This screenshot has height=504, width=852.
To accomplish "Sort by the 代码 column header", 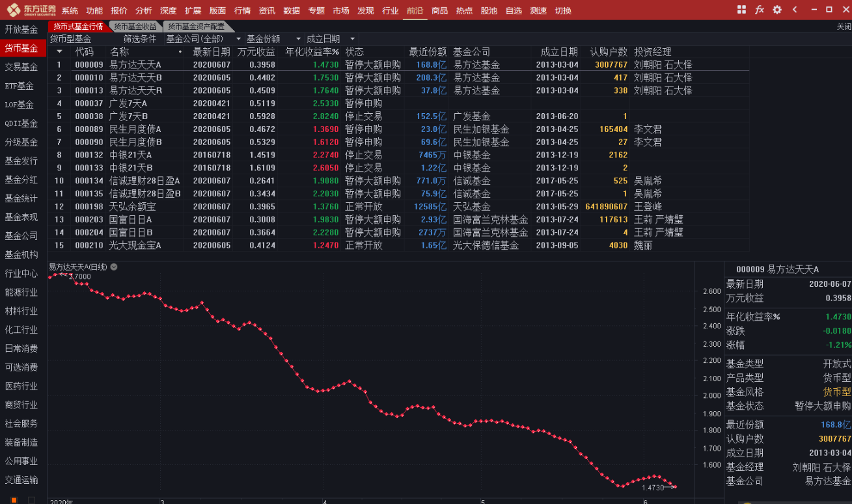I will [x=85, y=51].
